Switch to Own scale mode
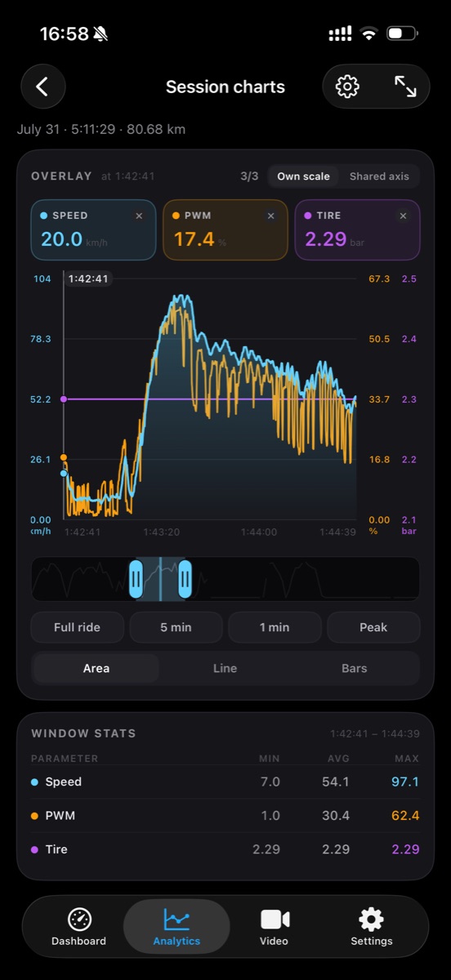451x980 pixels. tap(303, 176)
